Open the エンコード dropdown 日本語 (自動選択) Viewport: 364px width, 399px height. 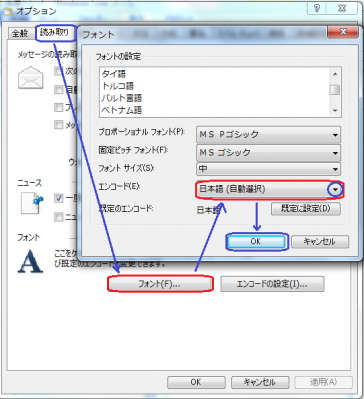pos(269,190)
